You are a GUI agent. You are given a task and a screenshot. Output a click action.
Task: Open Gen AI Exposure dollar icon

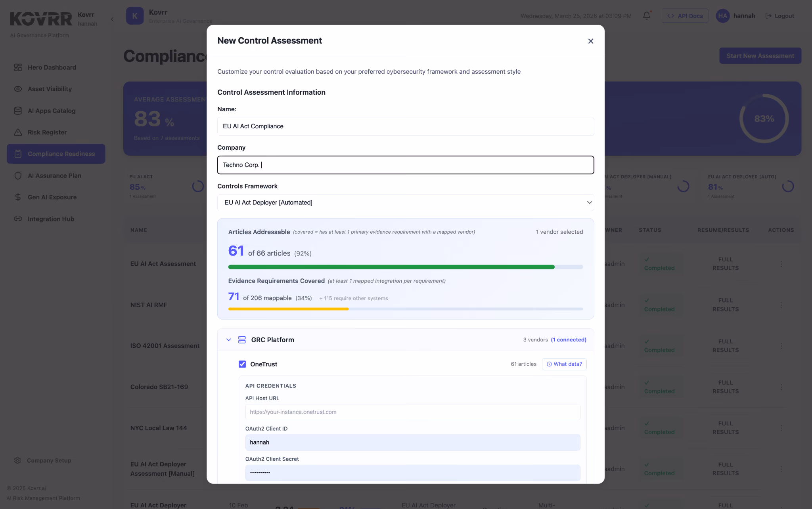18,197
